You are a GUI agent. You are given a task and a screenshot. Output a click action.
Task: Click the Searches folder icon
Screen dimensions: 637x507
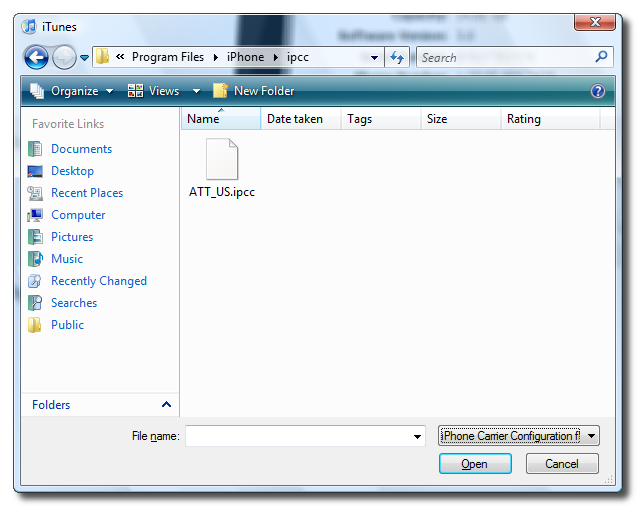35,303
